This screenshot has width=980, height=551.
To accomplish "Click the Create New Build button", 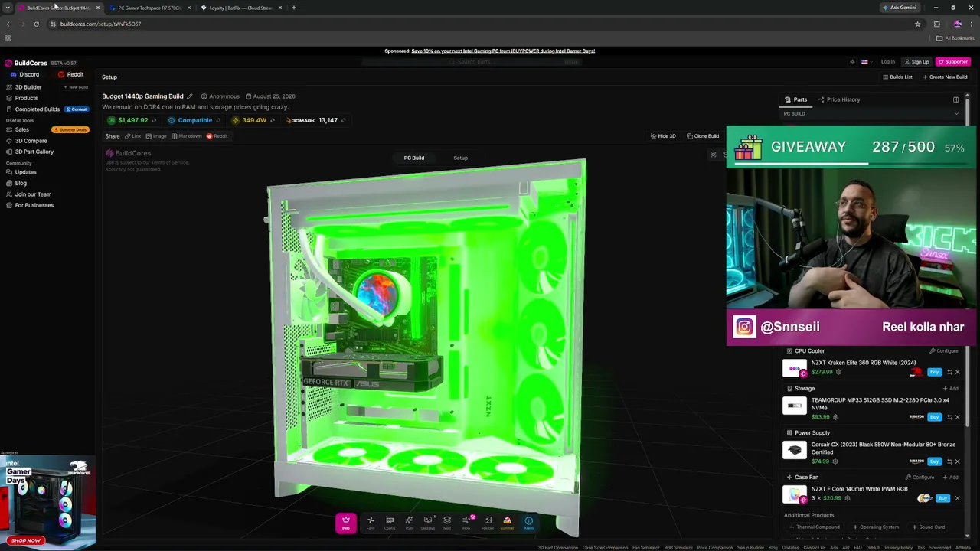I will (945, 77).
